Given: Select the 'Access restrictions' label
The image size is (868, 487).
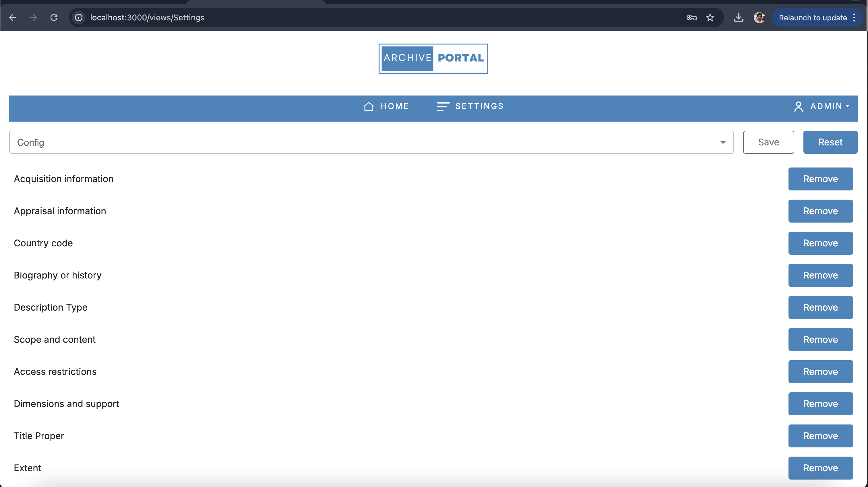Looking at the screenshot, I should pos(55,371).
